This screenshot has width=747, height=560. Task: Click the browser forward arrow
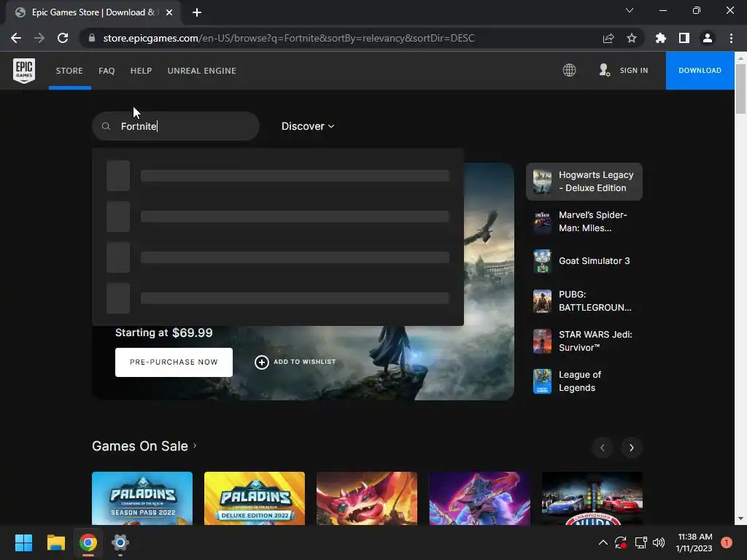[39, 38]
